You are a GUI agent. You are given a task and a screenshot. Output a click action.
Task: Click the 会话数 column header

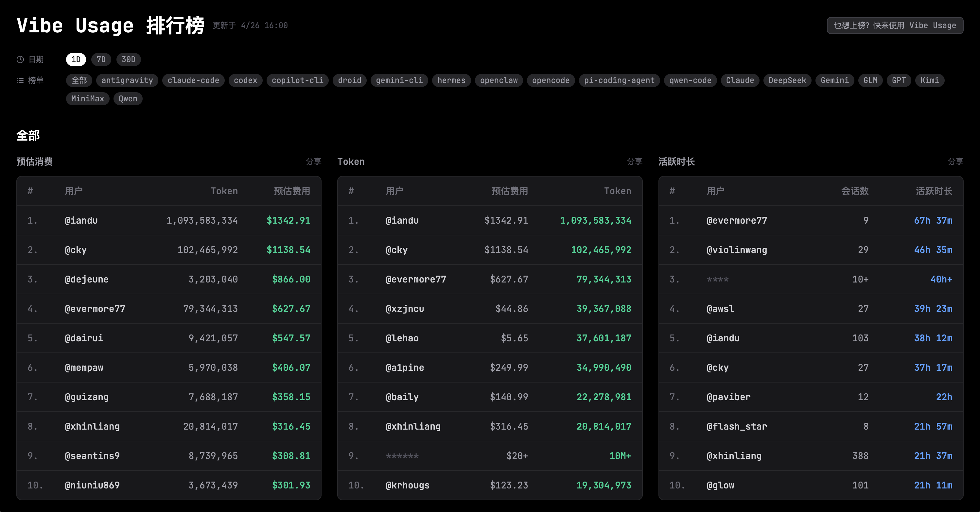[x=854, y=191]
